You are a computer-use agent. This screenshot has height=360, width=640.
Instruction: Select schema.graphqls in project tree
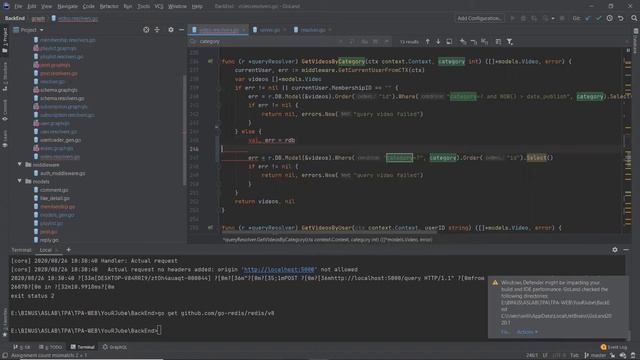[58, 90]
